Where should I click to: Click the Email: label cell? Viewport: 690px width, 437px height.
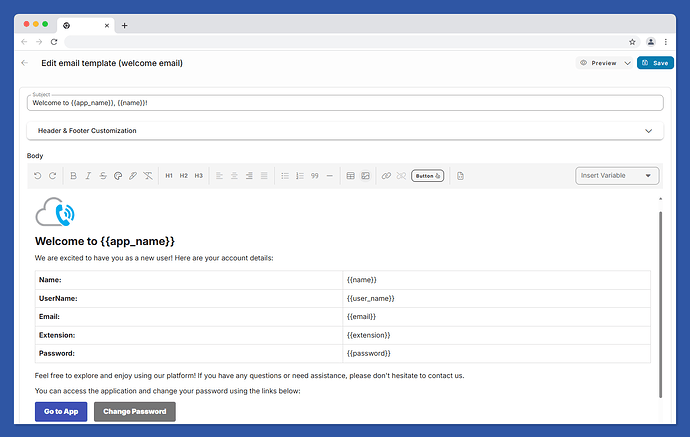click(x=189, y=317)
